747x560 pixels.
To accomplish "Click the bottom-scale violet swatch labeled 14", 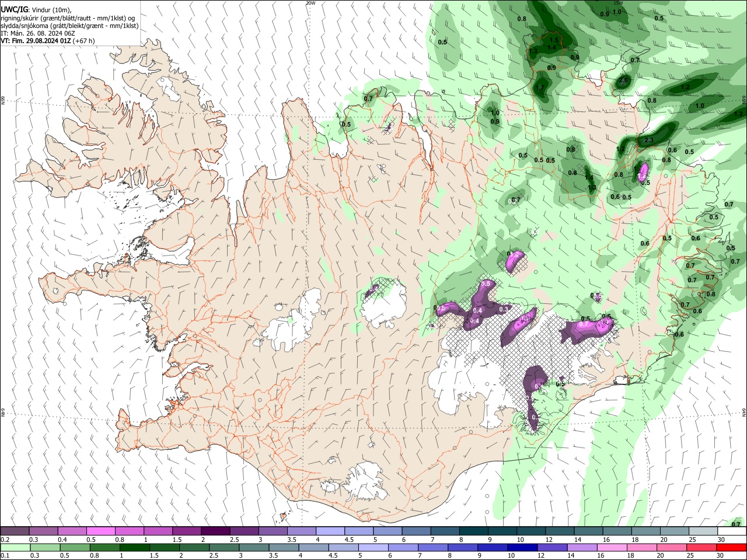I will pos(581,547).
